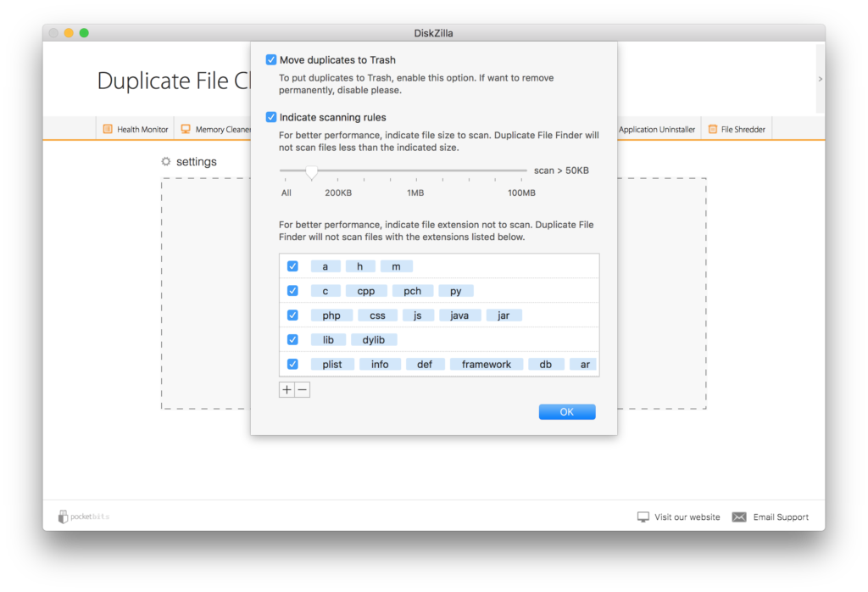
Task: Click the Health Monitor tab icon
Action: 108,129
